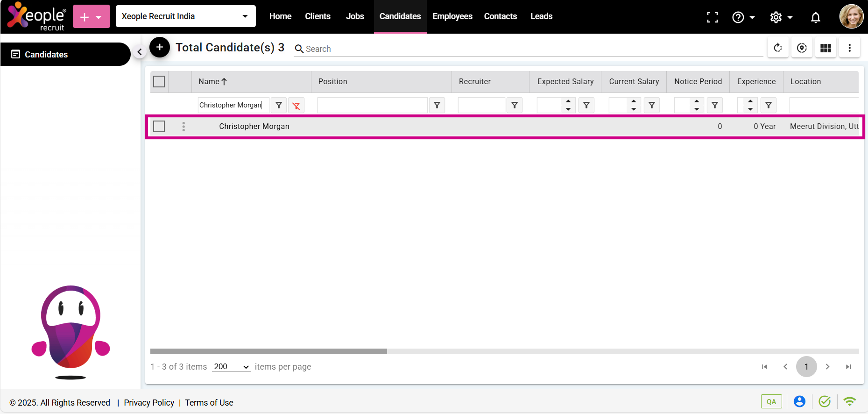The width and height of the screenshot is (868, 414).
Task: Open the notifications bell
Action: tap(815, 17)
